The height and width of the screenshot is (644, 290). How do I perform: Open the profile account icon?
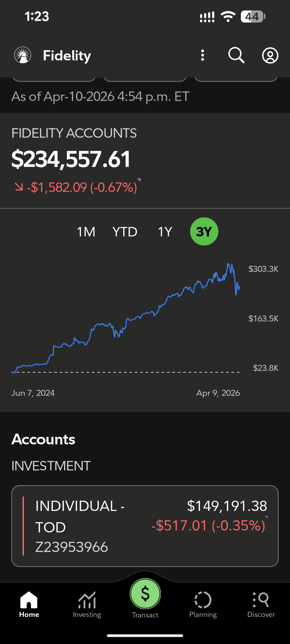click(270, 56)
